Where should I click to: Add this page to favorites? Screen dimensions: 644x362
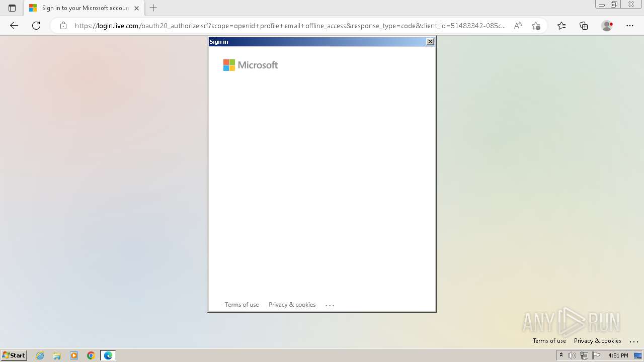point(536,26)
